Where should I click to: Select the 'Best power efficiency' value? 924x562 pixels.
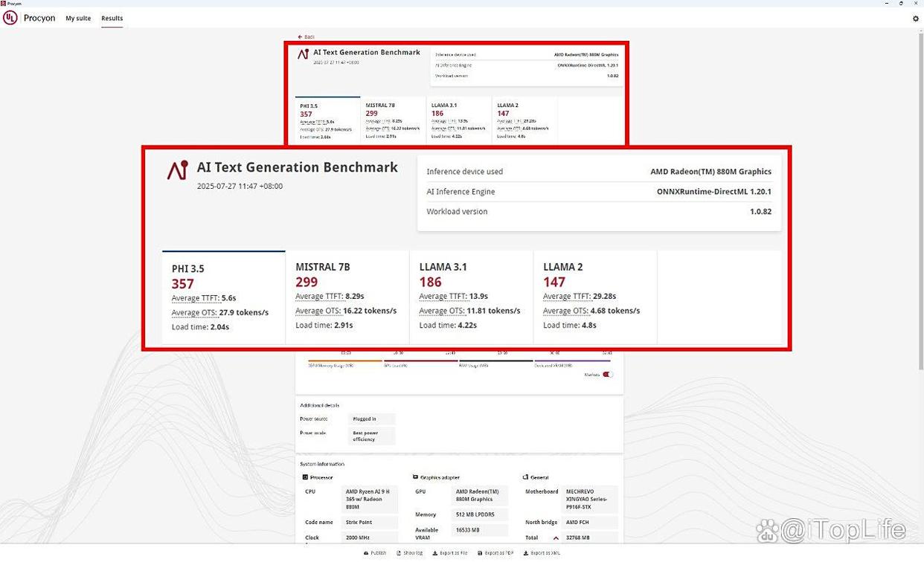(373, 436)
